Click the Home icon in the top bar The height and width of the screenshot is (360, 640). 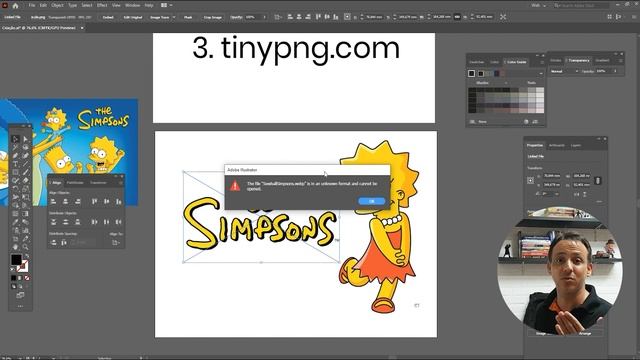16,6
